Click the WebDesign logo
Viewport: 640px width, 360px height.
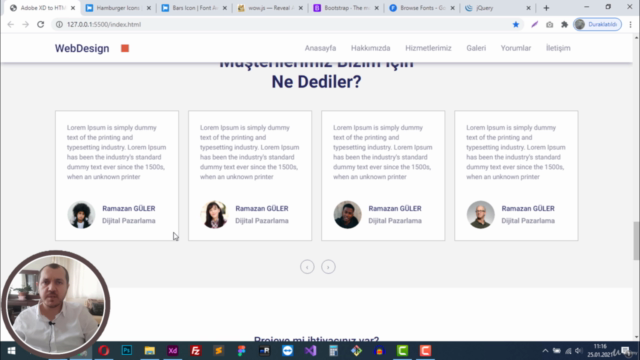(82, 49)
